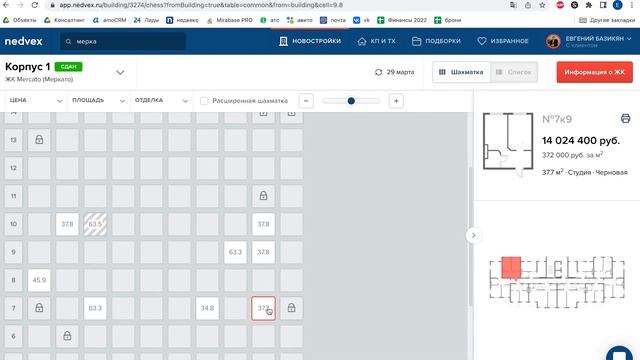The height and width of the screenshot is (360, 640).
Task: Click the user avatar picture
Action: (x=553, y=41)
